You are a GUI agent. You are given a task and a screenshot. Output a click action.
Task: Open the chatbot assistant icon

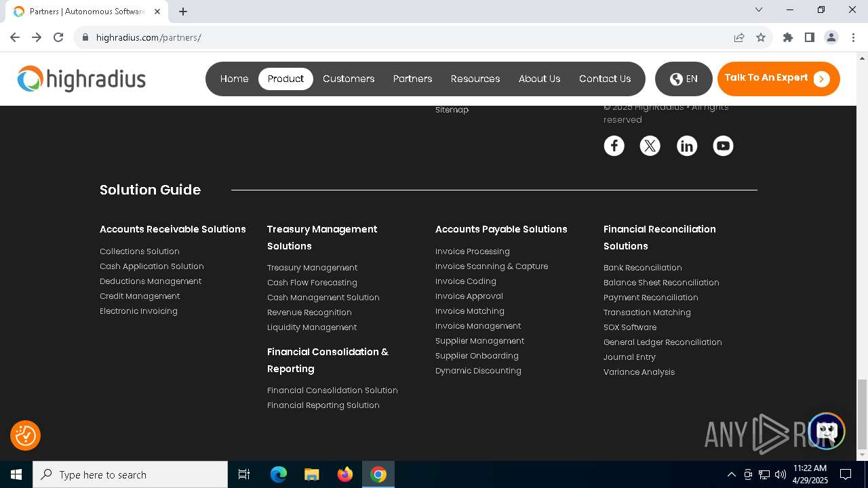point(826,431)
